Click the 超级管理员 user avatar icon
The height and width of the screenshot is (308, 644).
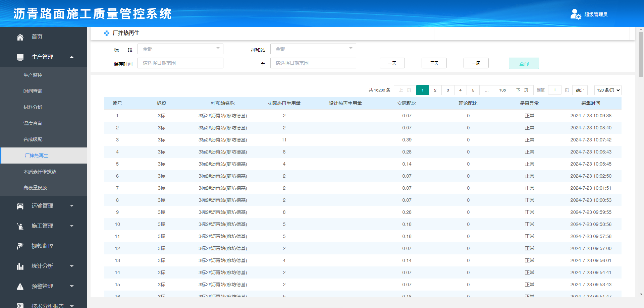coord(576,14)
